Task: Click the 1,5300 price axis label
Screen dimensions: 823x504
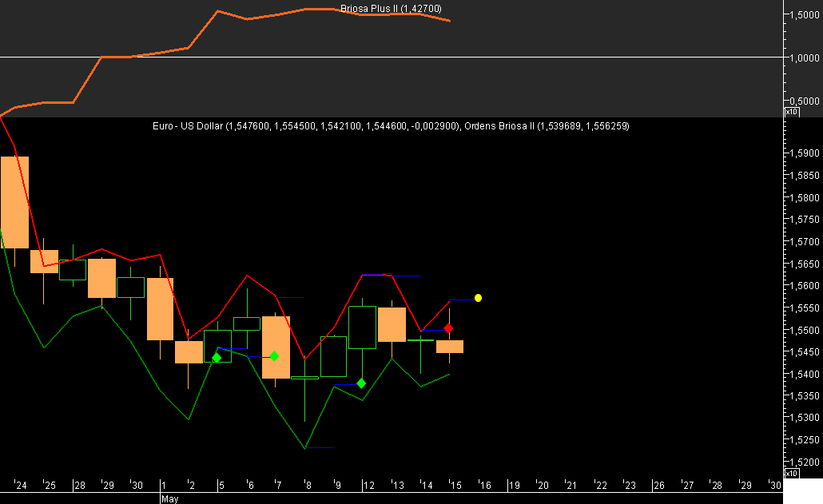Action: (x=805, y=418)
